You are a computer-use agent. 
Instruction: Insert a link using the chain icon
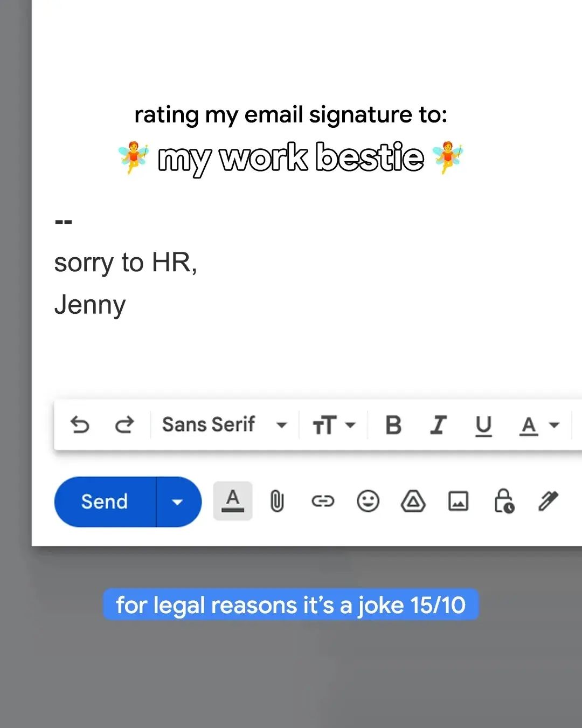click(323, 502)
